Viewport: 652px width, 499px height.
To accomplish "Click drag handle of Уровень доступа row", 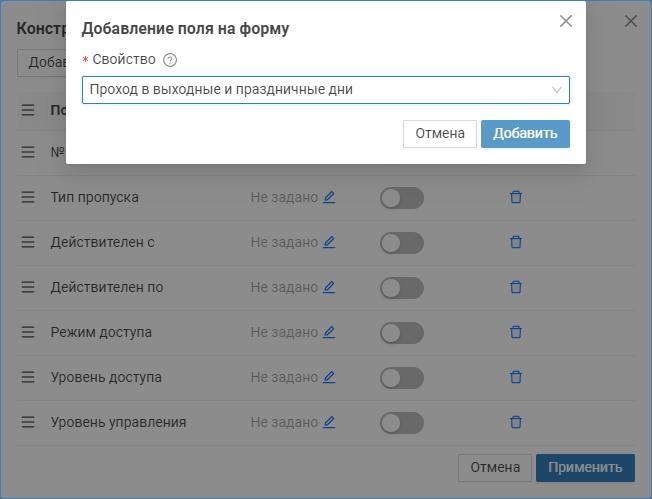I will 28,377.
